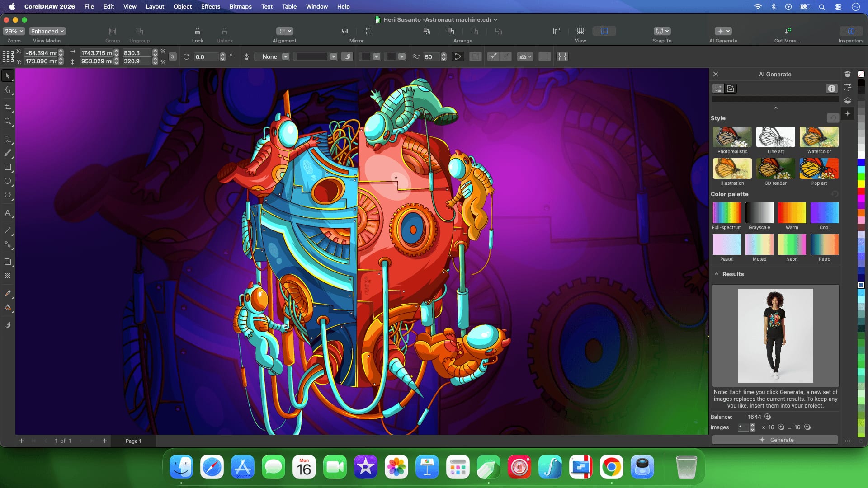Click the Lock object toolbar icon

(198, 31)
